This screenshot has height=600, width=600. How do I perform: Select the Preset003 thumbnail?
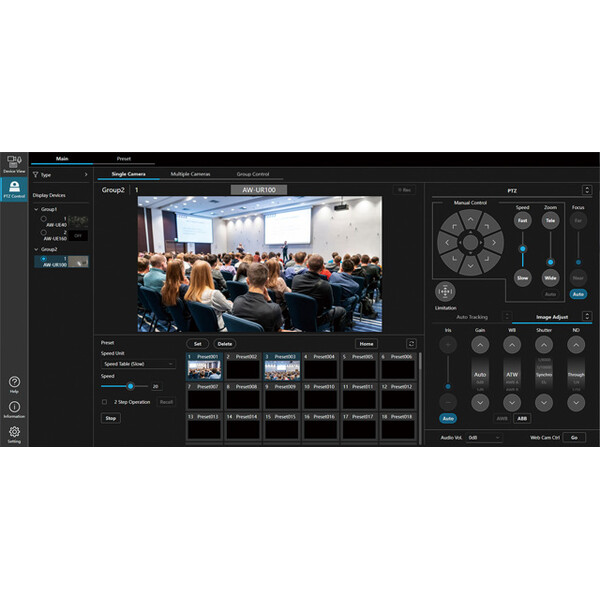(282, 369)
